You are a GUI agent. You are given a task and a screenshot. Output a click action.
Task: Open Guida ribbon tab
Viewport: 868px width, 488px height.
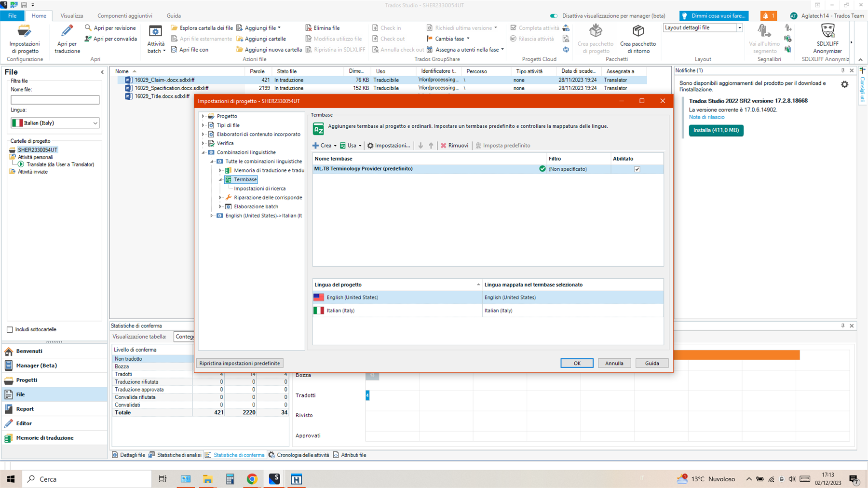coord(174,16)
